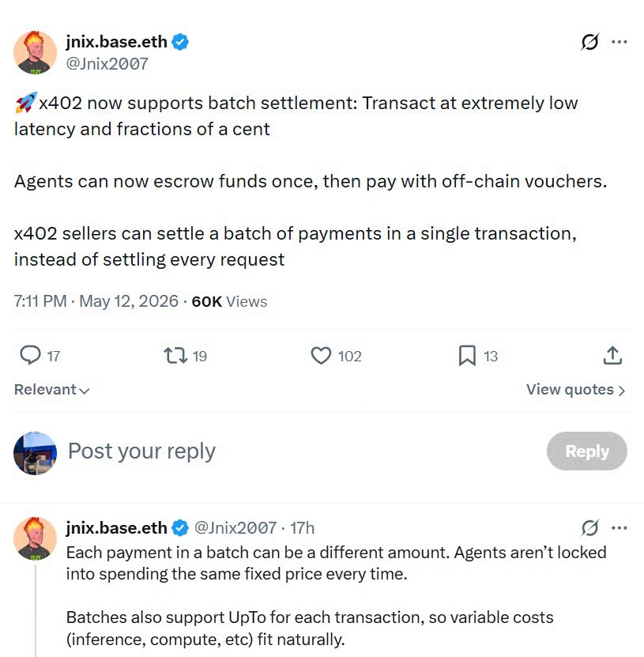
Task: Share the post using the upload icon
Action: tap(612, 355)
